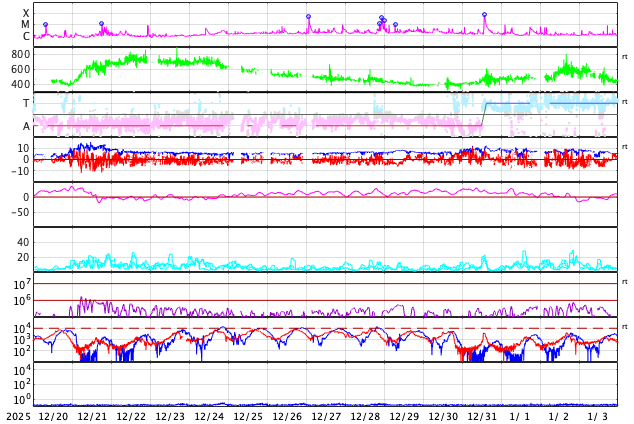
Task: Click the 40 axis label in cyan panel
Action: point(23,242)
